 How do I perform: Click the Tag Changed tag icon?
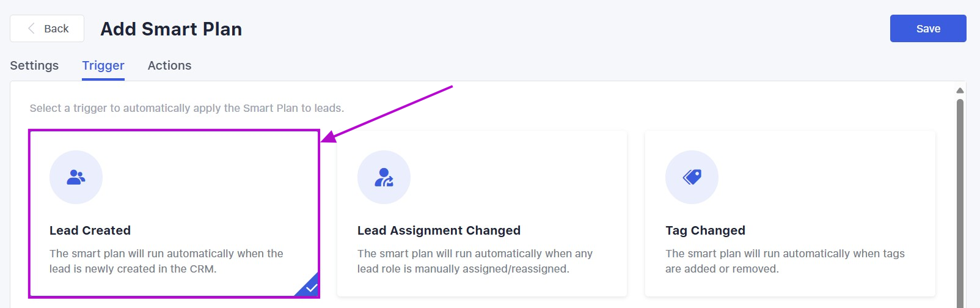(692, 177)
